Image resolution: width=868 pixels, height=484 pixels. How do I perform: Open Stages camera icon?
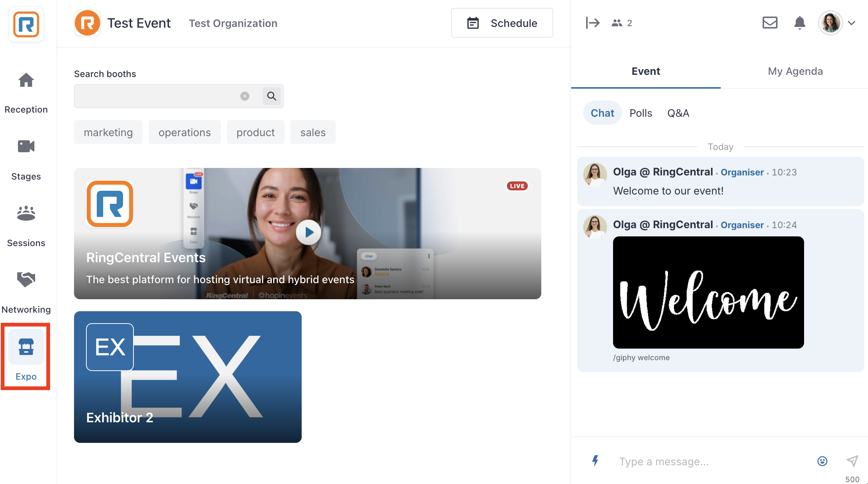coord(26,146)
